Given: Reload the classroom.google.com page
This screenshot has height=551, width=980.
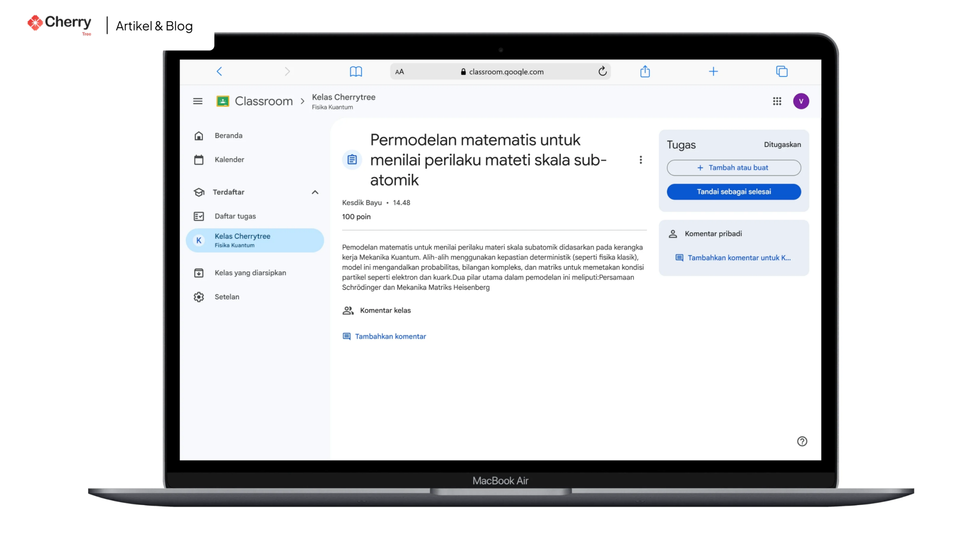Looking at the screenshot, I should [602, 71].
